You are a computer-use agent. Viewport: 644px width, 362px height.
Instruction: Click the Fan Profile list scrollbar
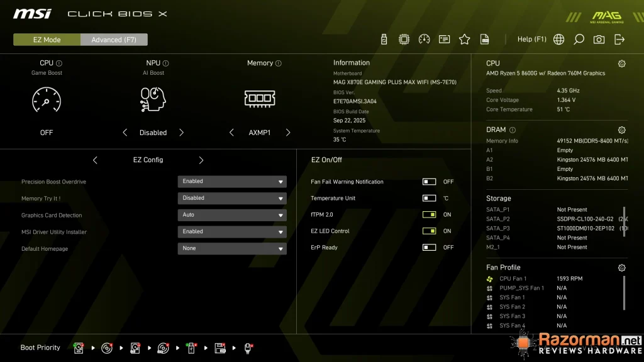pyautogui.click(x=625, y=293)
